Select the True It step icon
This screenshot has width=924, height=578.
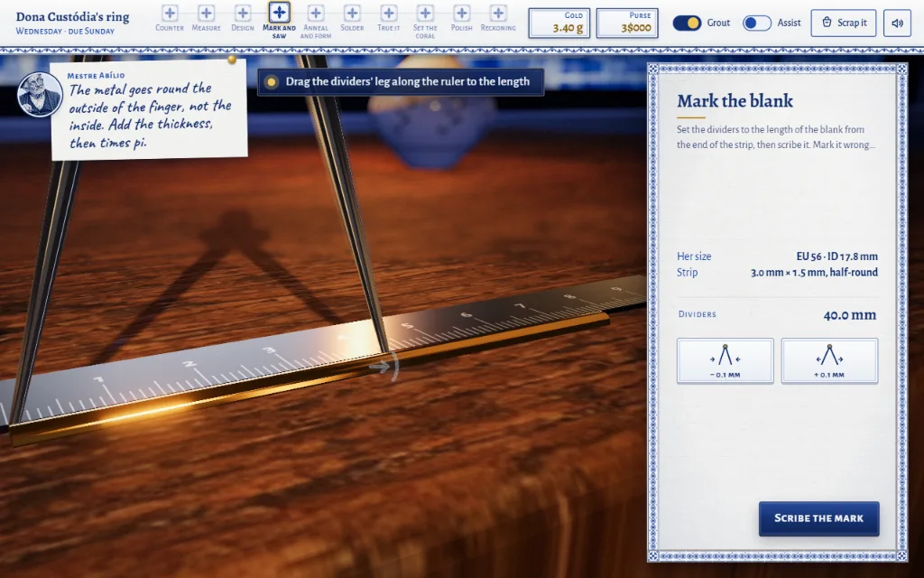point(389,13)
